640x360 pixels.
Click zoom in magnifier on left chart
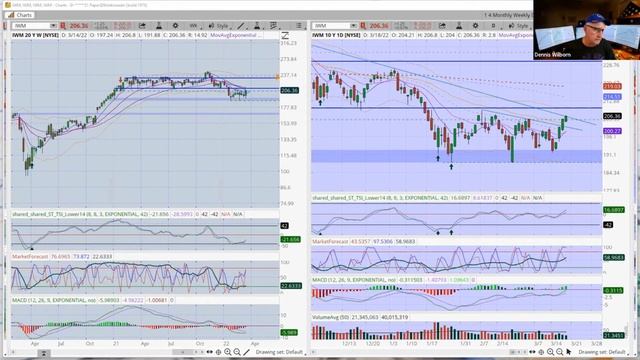click(x=227, y=352)
